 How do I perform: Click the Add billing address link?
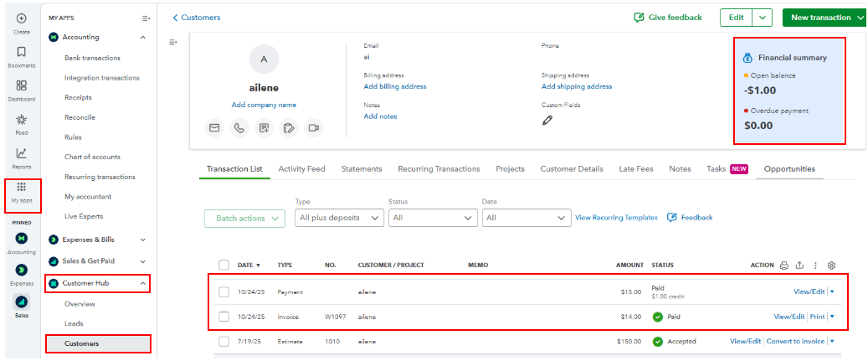[x=395, y=86]
